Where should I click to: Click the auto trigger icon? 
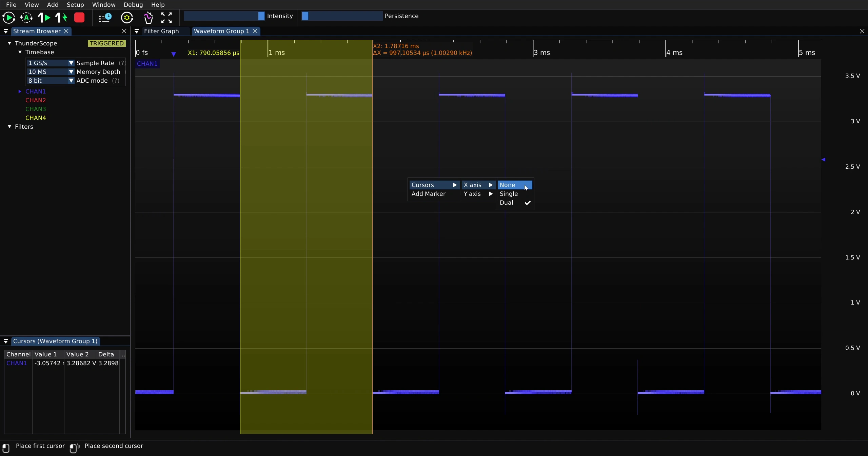26,18
